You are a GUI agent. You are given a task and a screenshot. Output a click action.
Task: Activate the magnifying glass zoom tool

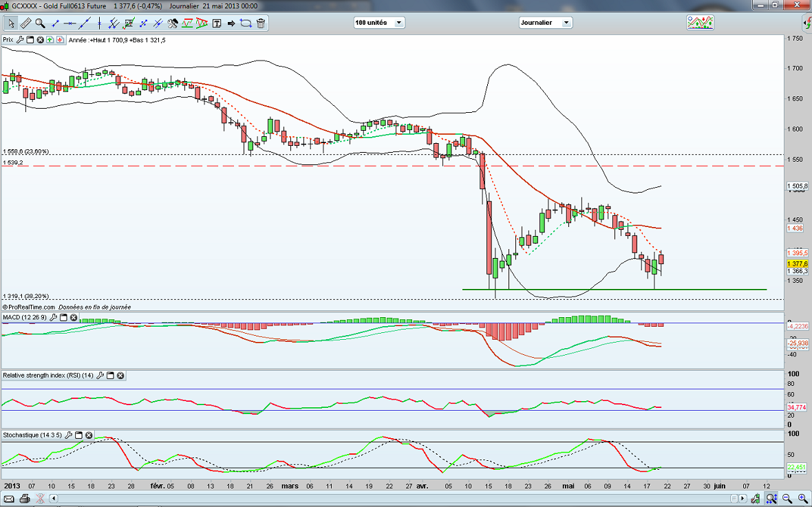41,23
